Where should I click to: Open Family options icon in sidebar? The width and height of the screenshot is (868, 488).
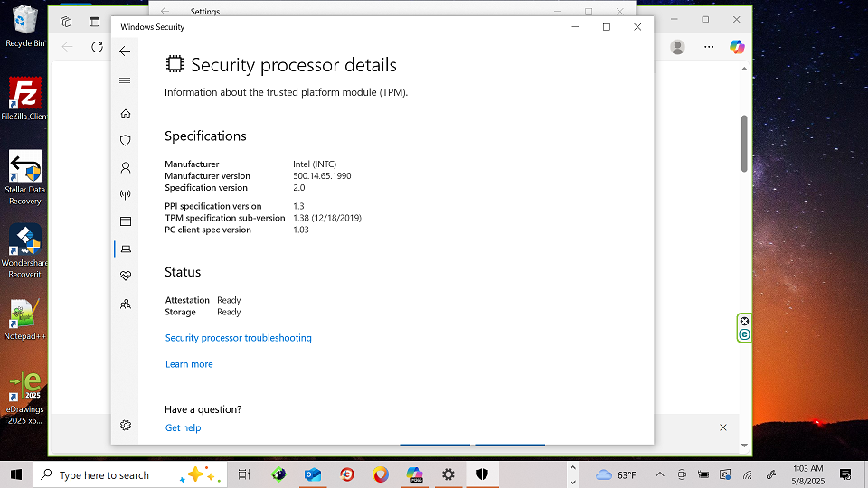[x=126, y=305]
